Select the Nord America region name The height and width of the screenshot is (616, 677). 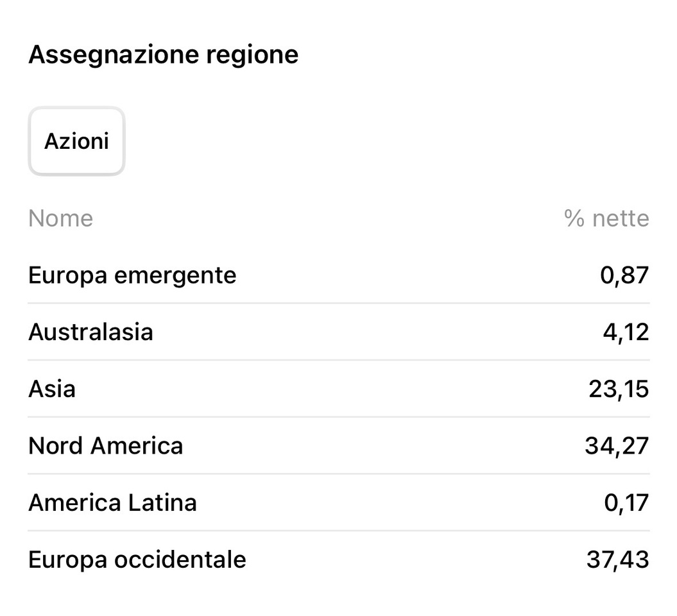[105, 446]
